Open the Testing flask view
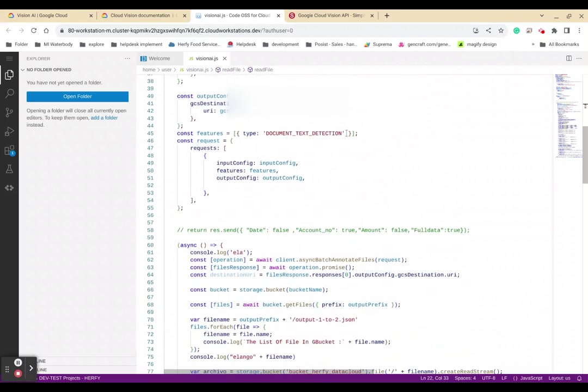Viewport: 588px width, 392px height. tap(9, 169)
